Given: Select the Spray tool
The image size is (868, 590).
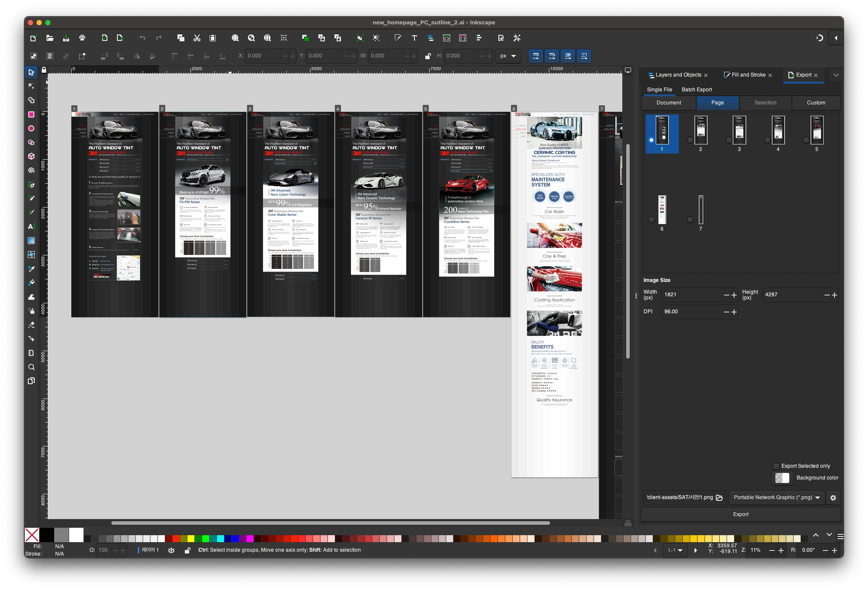Looking at the screenshot, I should pyautogui.click(x=31, y=311).
